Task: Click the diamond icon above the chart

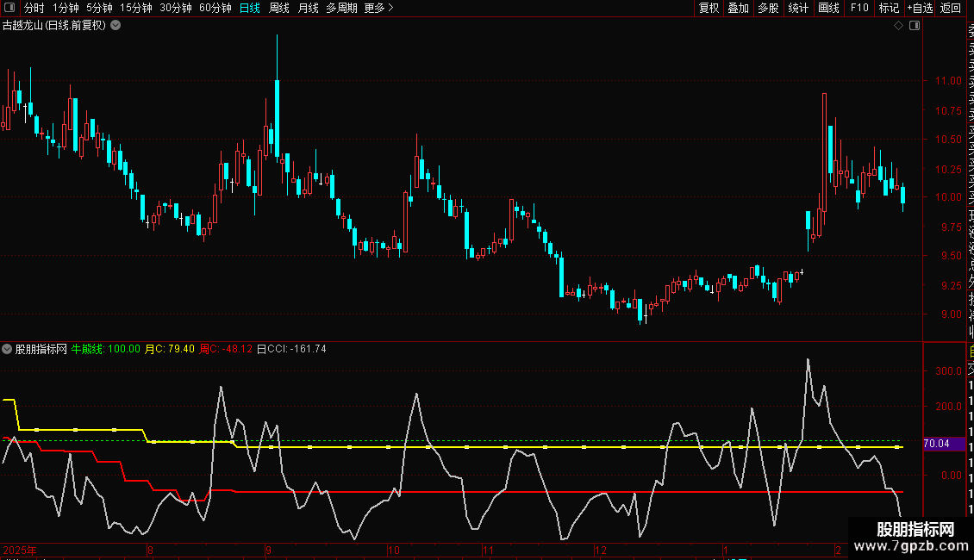Action: (898, 26)
